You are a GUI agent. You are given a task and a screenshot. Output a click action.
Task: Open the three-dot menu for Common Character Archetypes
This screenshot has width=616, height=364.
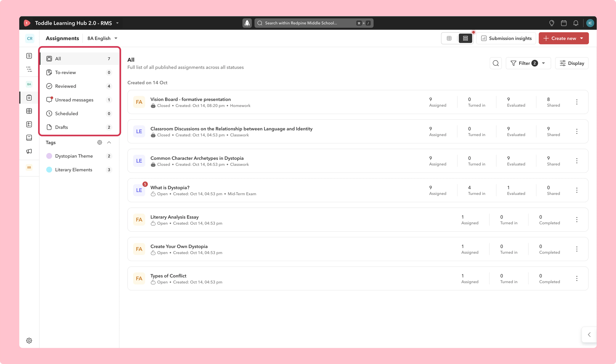click(577, 161)
